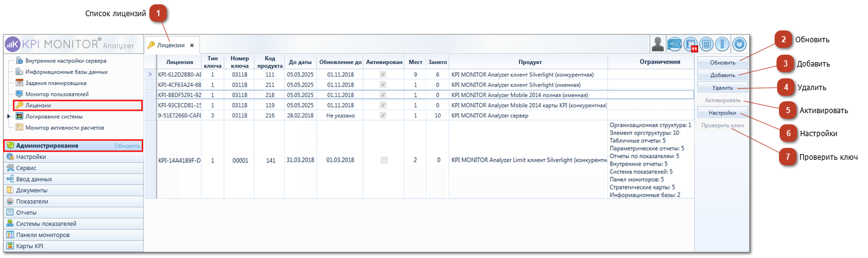
Task: Click Обновить link in Администрирование header
Action: (x=127, y=145)
